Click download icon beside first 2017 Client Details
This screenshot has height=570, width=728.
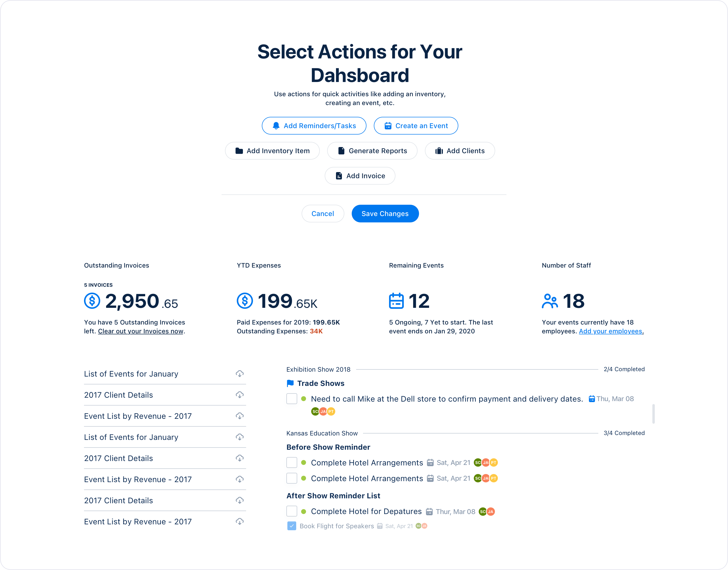click(x=239, y=395)
